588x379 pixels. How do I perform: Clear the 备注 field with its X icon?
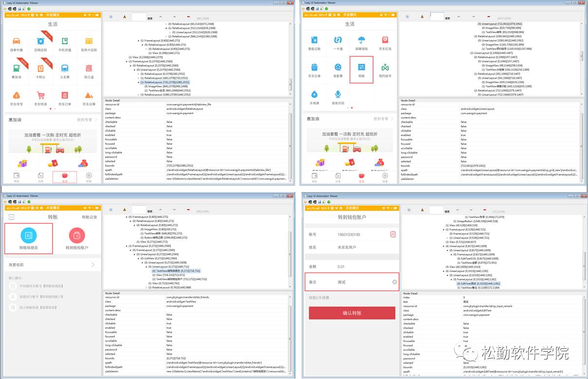395,282
